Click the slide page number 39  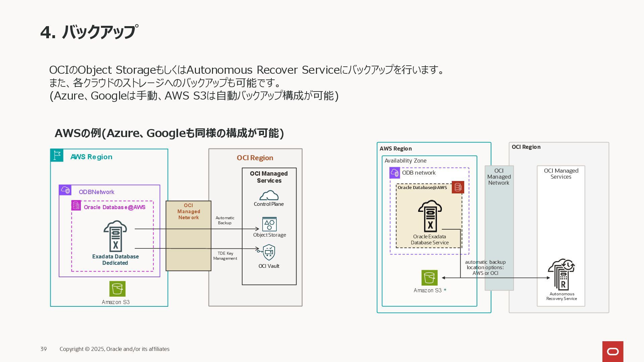[44, 349]
